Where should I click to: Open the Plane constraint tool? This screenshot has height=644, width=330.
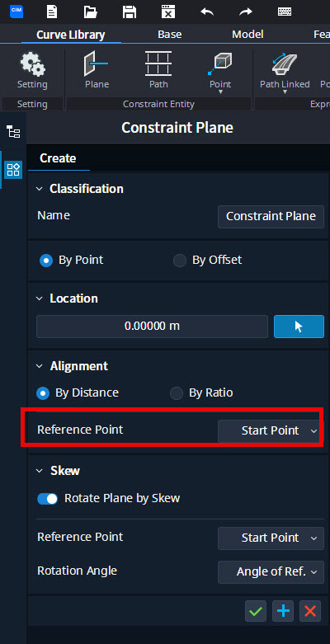pos(97,70)
